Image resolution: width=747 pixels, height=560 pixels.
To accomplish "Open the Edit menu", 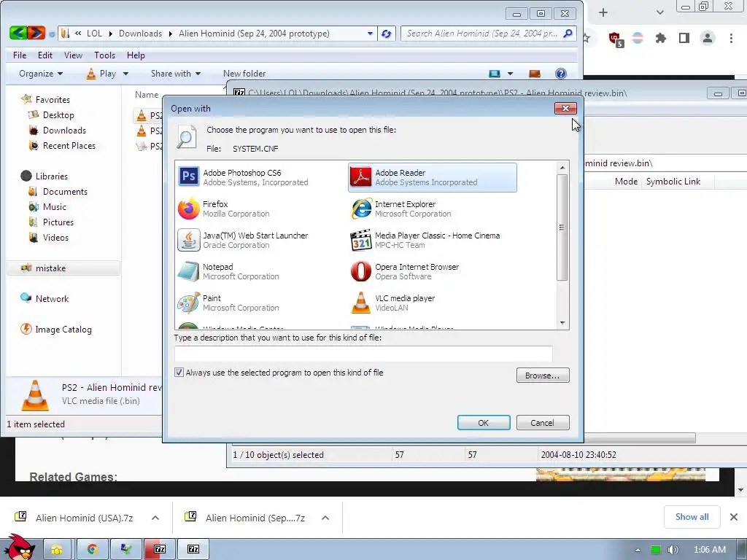I will tap(45, 55).
